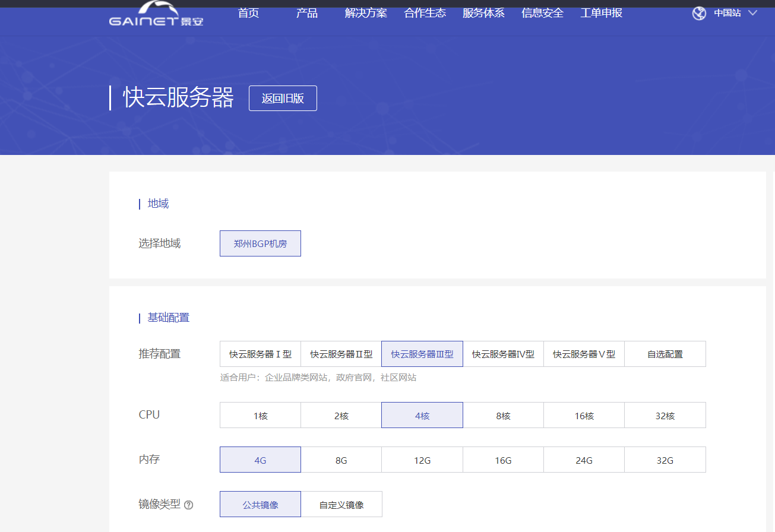Choose 8G memory size
The height and width of the screenshot is (532, 775).
341,460
